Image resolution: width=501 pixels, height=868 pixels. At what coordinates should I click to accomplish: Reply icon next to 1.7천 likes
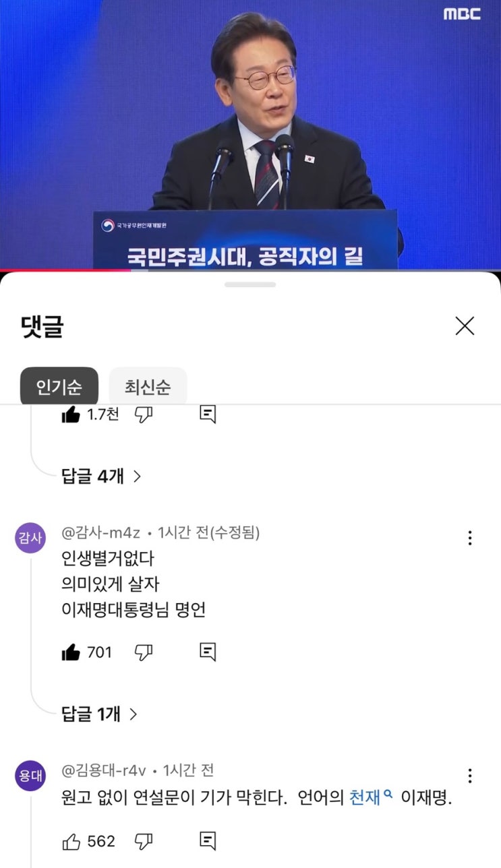pyautogui.click(x=208, y=414)
